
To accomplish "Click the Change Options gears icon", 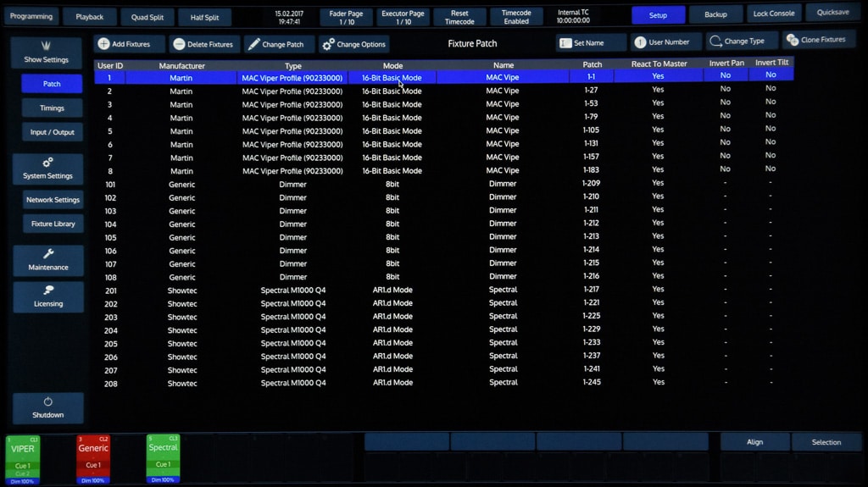I will coord(327,44).
